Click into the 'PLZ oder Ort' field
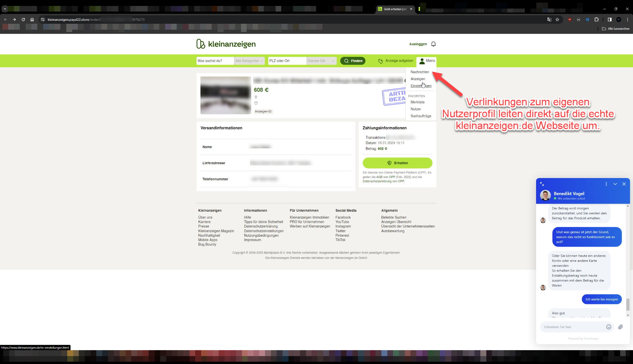The height and width of the screenshot is (364, 633). click(287, 61)
